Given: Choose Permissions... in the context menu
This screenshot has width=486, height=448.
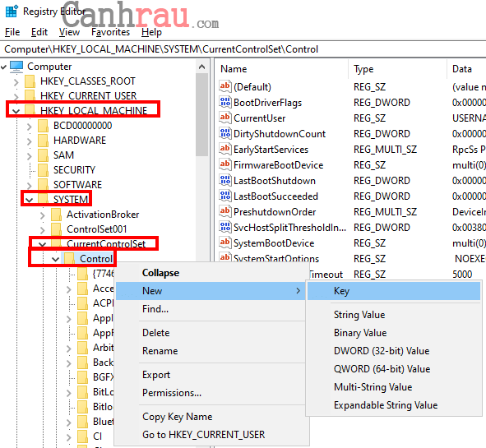Looking at the screenshot, I should point(211,393).
